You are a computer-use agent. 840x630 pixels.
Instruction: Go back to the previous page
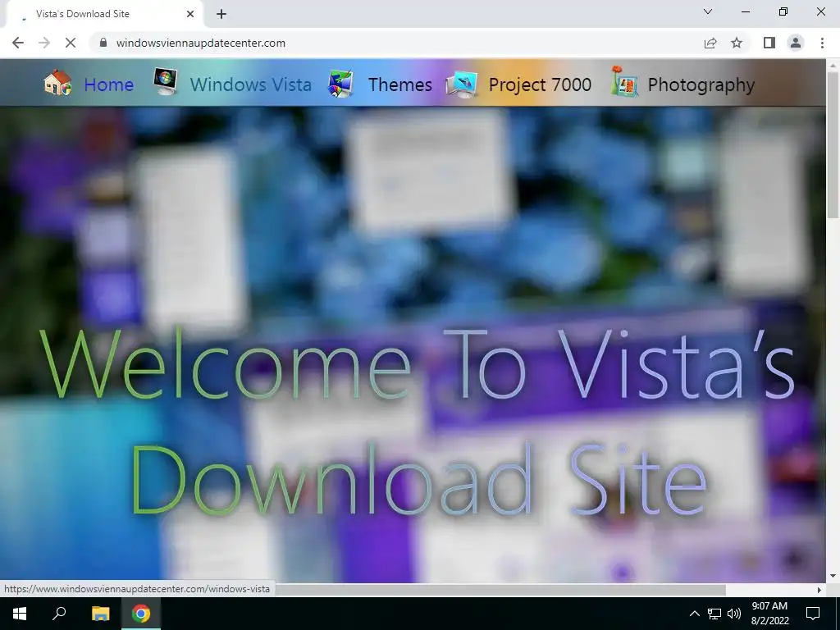18,43
